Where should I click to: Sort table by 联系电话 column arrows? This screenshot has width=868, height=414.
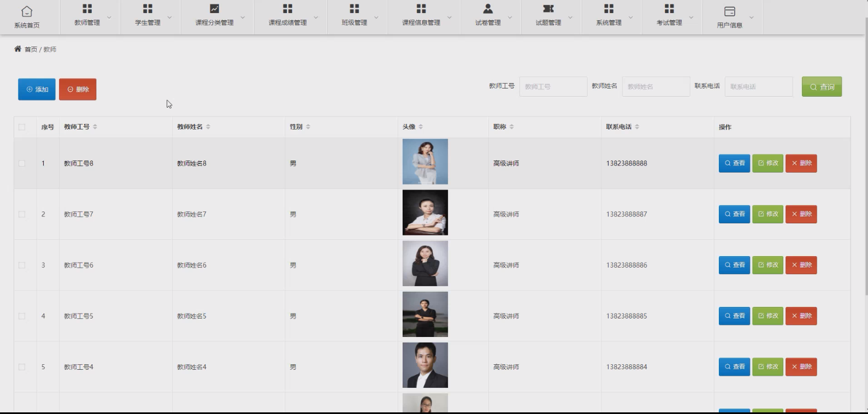point(637,127)
